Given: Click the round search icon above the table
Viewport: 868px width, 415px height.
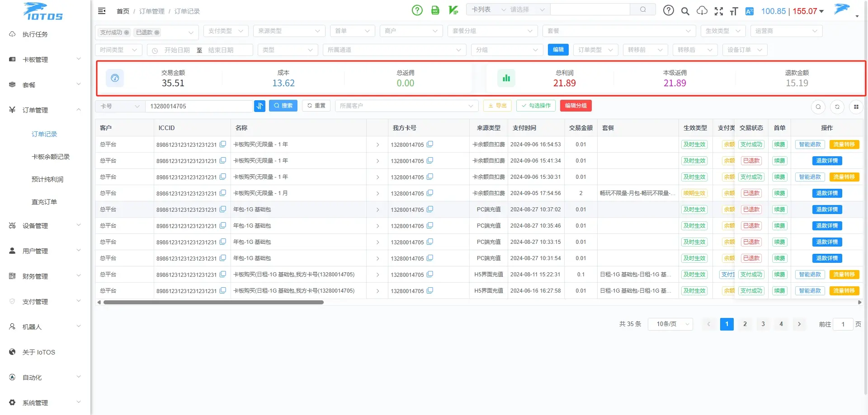Looking at the screenshot, I should coord(818,107).
